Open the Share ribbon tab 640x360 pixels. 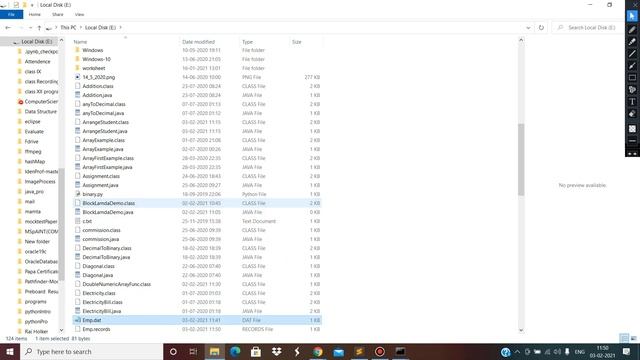[58, 14]
